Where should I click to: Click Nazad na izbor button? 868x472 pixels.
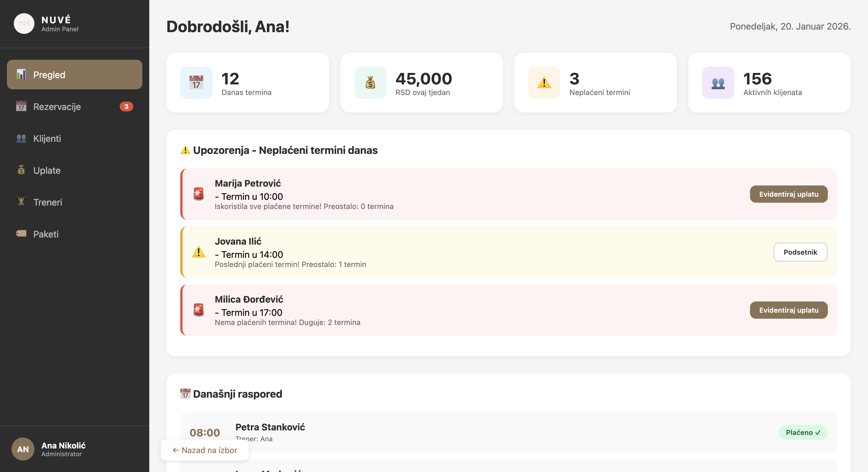tap(205, 450)
